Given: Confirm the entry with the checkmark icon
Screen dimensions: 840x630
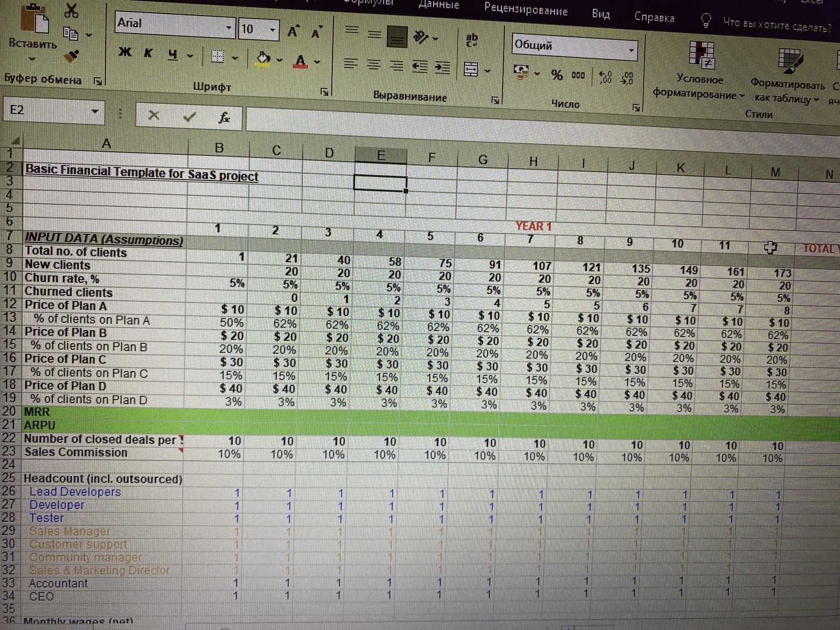Looking at the screenshot, I should [x=190, y=117].
